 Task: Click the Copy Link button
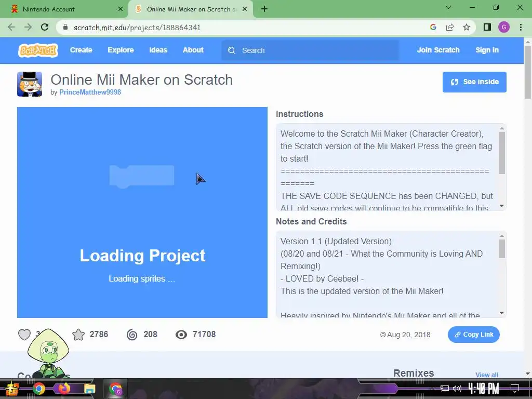coord(474,335)
